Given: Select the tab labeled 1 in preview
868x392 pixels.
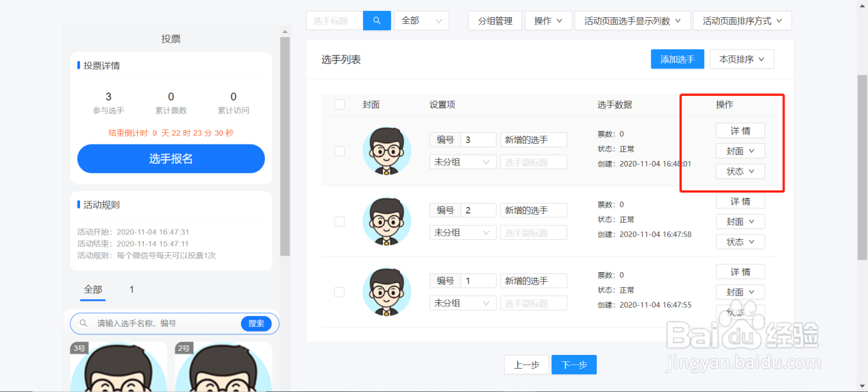Looking at the screenshot, I should pos(132,290).
